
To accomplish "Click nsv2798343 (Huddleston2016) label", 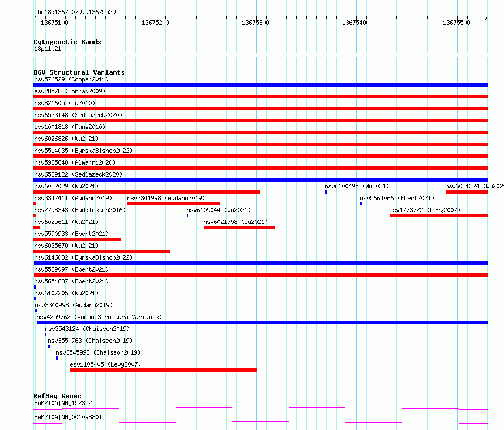I will (80, 210).
